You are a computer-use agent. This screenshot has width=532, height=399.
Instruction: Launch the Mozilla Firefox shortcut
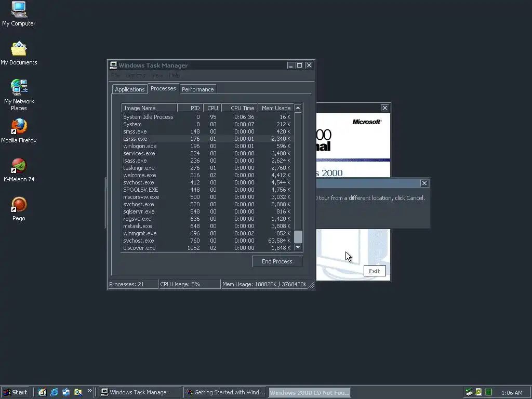click(19, 130)
